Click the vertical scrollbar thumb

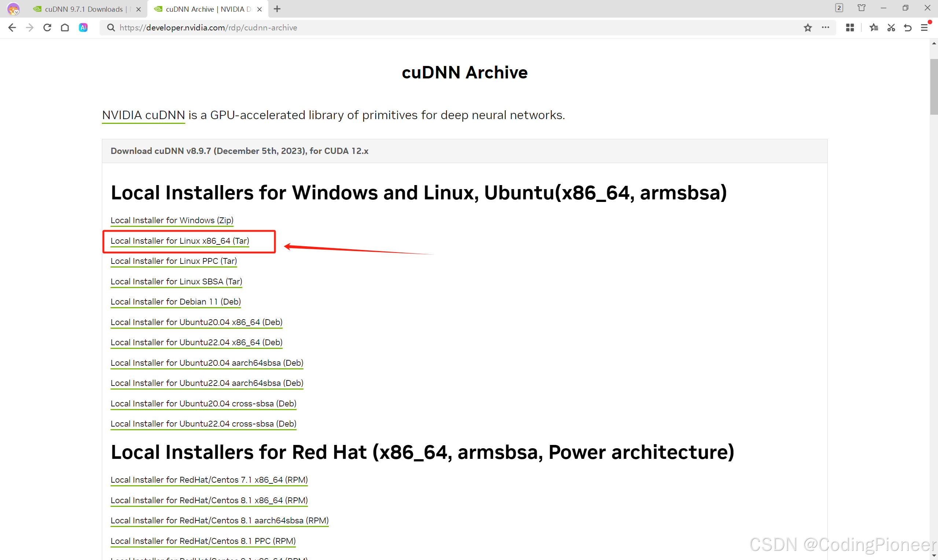tap(934, 87)
